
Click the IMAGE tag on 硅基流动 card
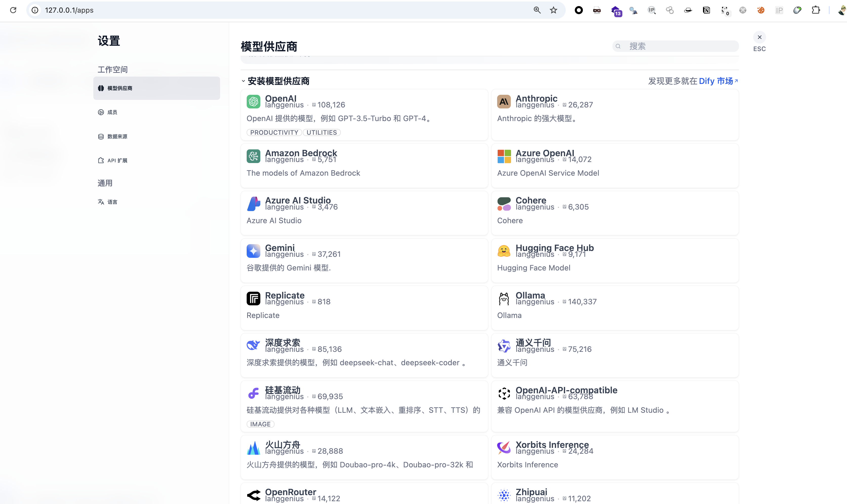[260, 424]
